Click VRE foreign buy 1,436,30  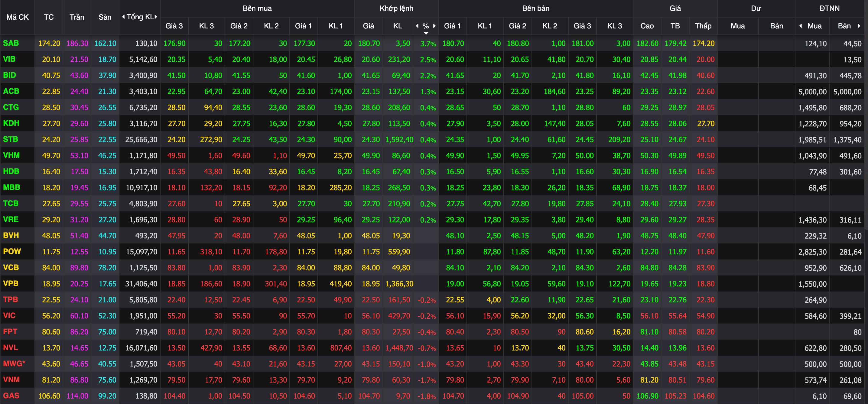(x=812, y=220)
